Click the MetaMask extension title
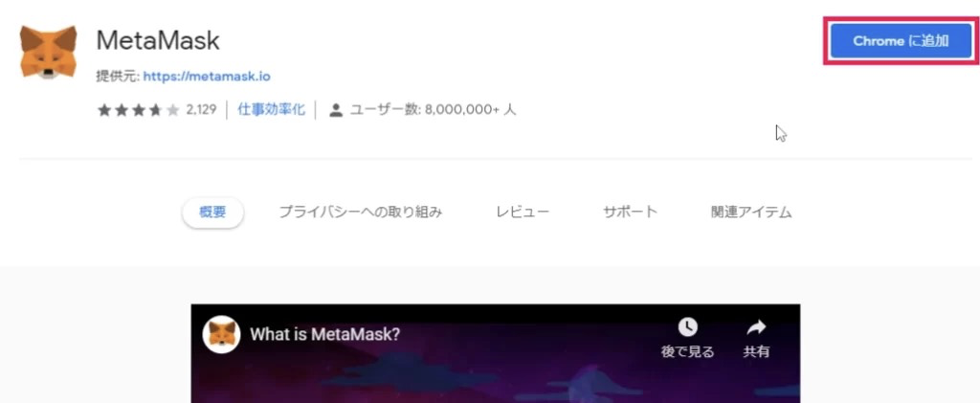Image resolution: width=980 pixels, height=403 pixels. click(x=158, y=40)
